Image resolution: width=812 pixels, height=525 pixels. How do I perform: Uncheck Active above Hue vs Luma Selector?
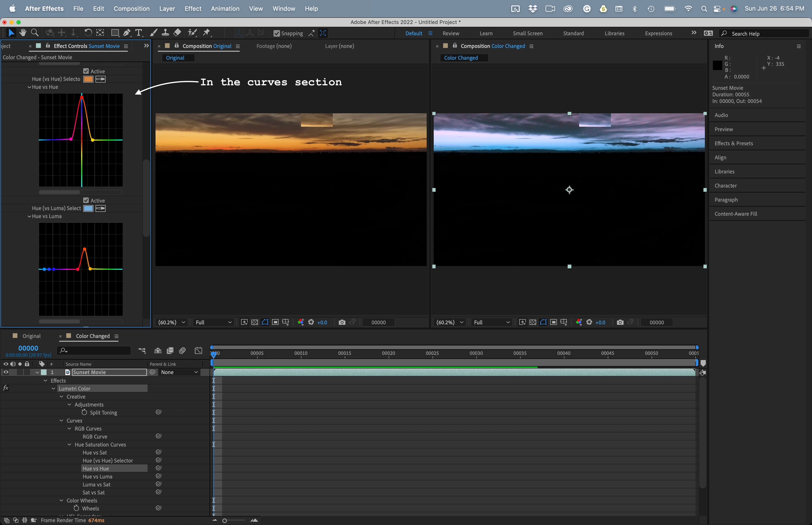[x=86, y=200]
